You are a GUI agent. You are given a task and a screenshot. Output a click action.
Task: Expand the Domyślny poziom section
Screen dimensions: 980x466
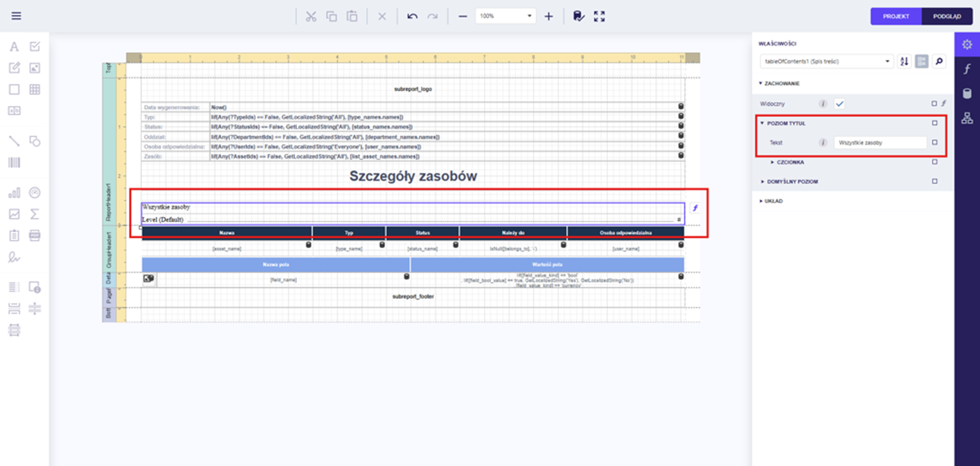(792, 182)
